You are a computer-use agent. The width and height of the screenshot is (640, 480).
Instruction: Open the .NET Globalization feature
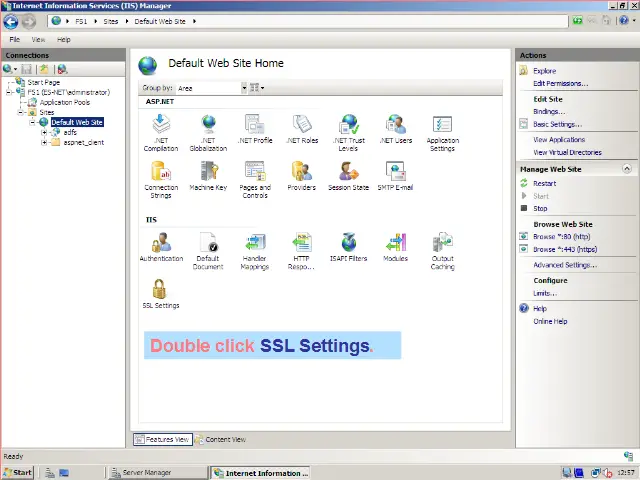tap(208, 133)
